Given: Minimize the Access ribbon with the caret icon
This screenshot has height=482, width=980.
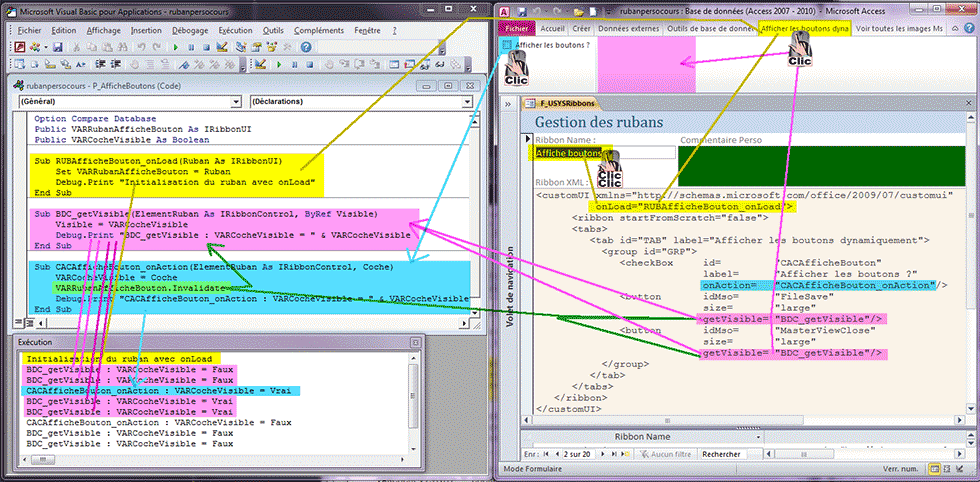Looking at the screenshot, I should tap(956, 28).
